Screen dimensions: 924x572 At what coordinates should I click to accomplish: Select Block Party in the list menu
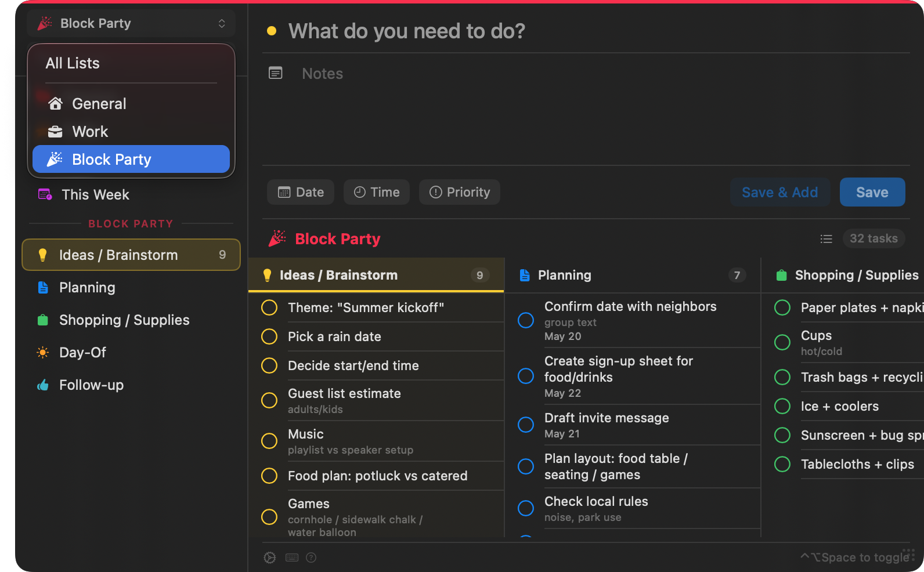coord(131,159)
